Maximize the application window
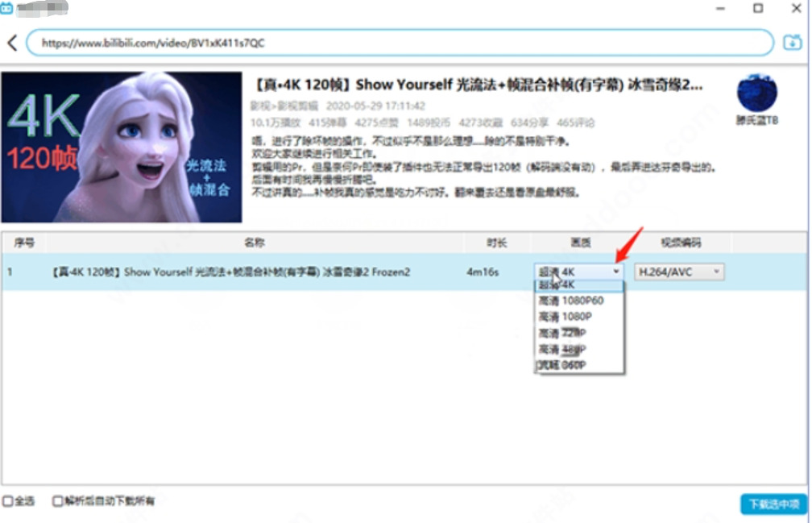This screenshot has width=812, height=523. (x=758, y=8)
